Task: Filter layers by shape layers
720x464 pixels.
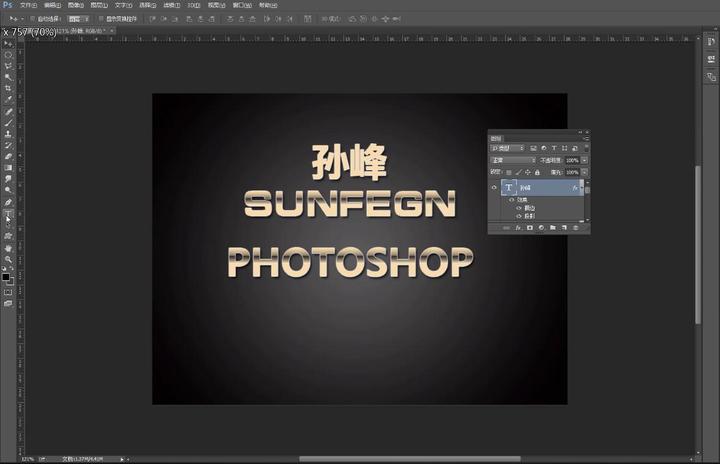Action: coord(565,148)
